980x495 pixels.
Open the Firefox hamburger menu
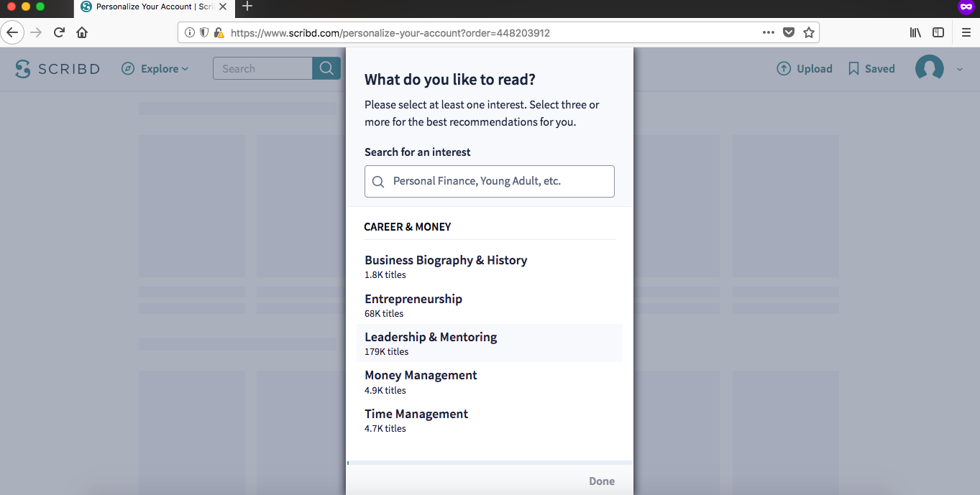pyautogui.click(x=966, y=32)
